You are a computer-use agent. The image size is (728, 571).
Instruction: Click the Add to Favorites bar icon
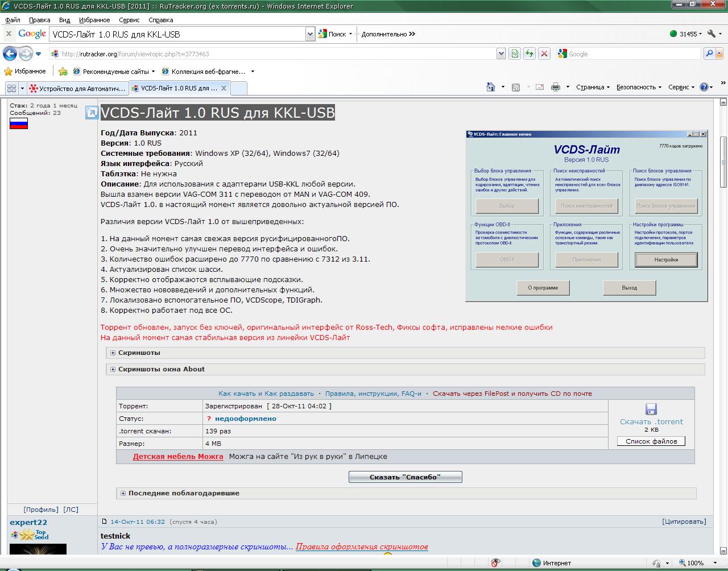point(63,72)
